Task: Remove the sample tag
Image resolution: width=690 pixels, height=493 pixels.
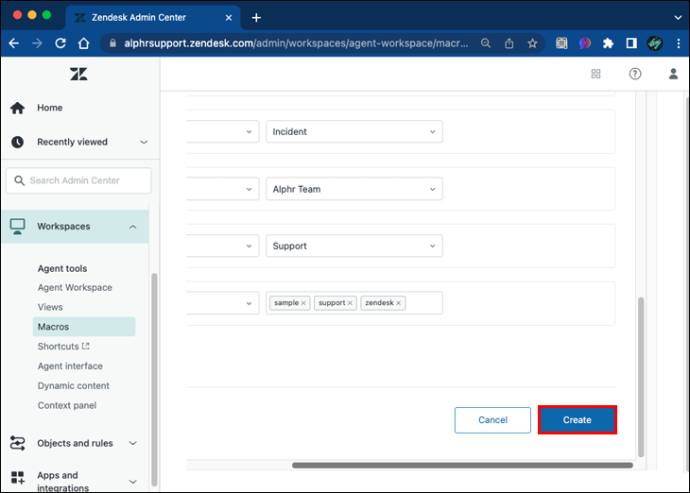Action: [304, 303]
